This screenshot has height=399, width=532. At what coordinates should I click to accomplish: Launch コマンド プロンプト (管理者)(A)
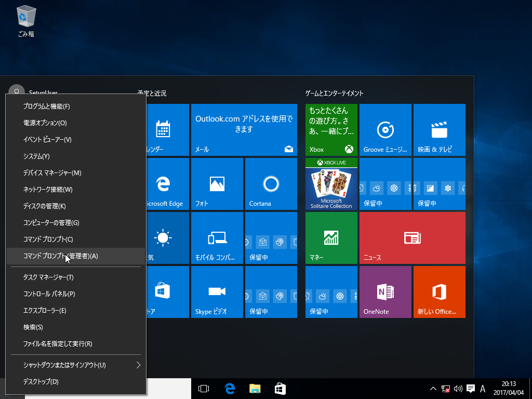click(76, 256)
